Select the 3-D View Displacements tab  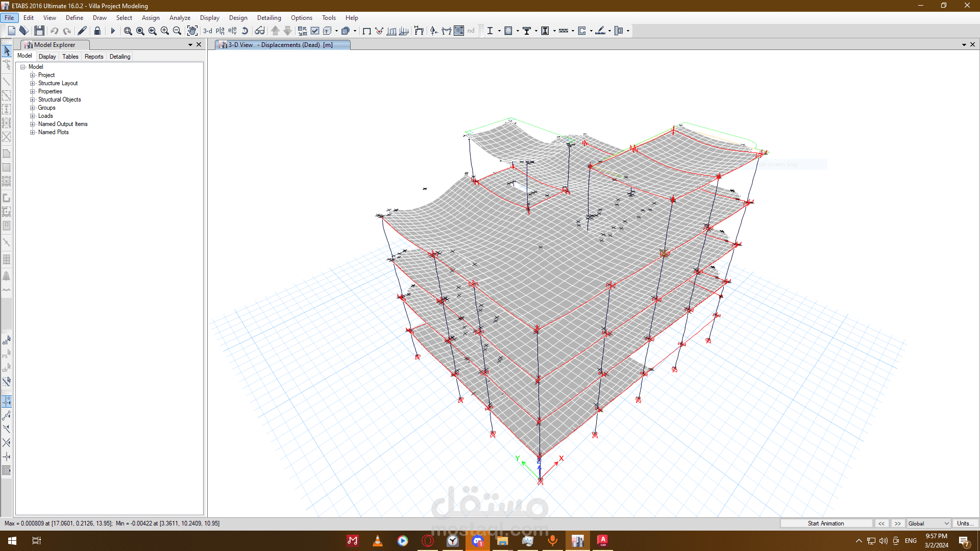[x=283, y=45]
